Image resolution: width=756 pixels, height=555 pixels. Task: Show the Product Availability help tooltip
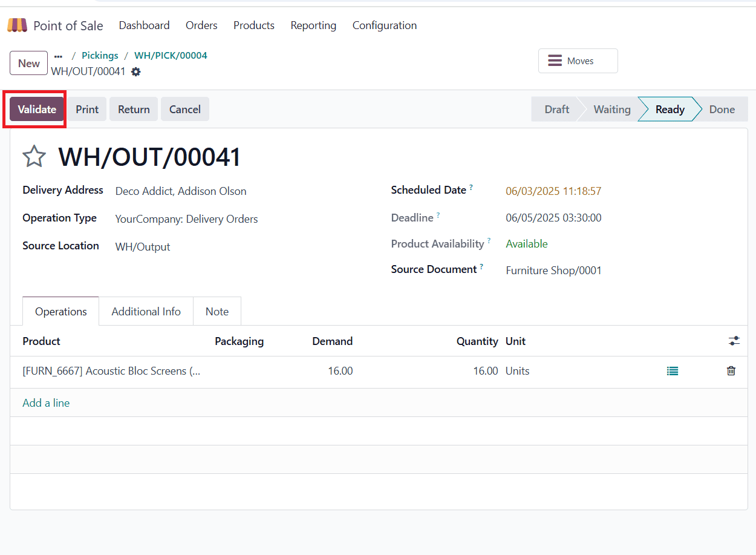click(x=489, y=242)
